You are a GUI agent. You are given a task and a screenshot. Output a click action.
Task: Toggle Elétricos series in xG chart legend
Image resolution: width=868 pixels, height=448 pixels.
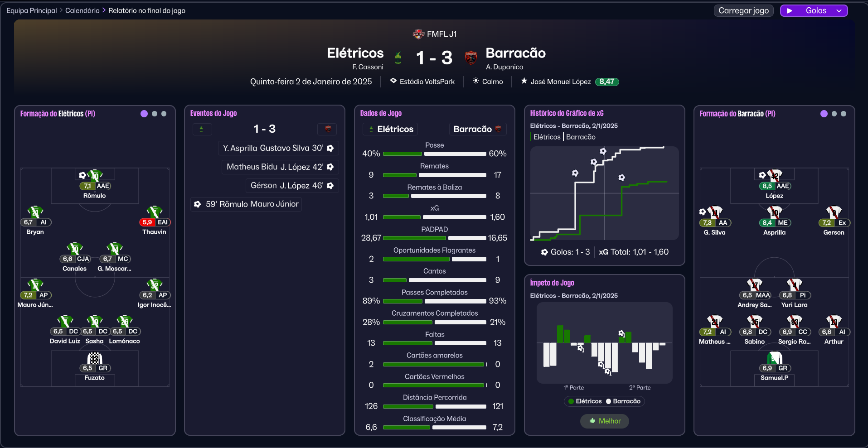point(547,137)
